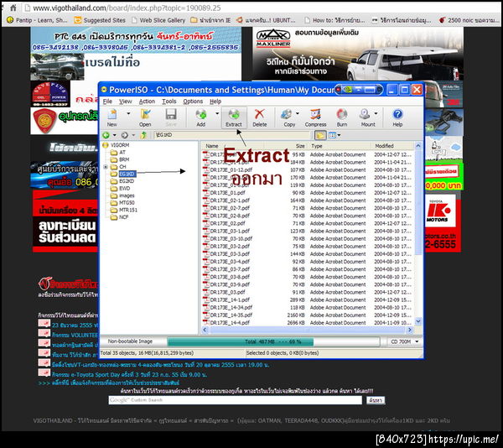This screenshot has height=448, width=503.
Task: Open view mode dropdown arrow
Action: (339, 135)
